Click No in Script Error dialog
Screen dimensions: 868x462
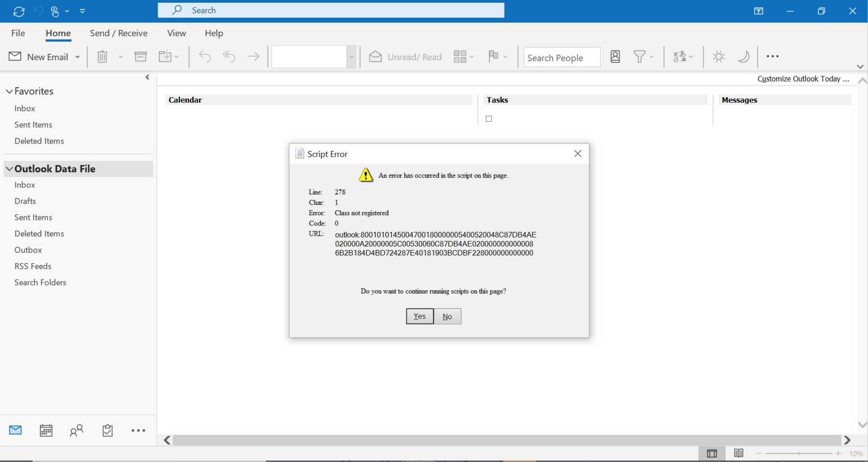pyautogui.click(x=447, y=316)
